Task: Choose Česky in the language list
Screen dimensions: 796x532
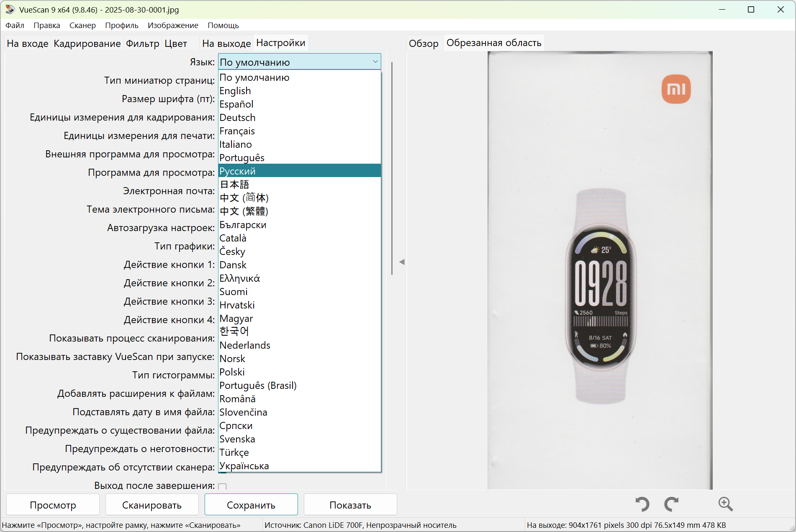Action: pos(300,252)
